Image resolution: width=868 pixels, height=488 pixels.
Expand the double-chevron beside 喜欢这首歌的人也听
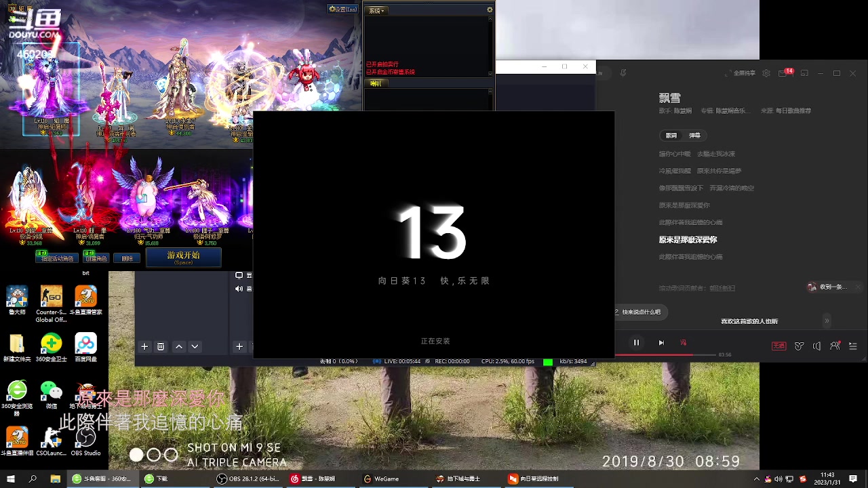(827, 321)
